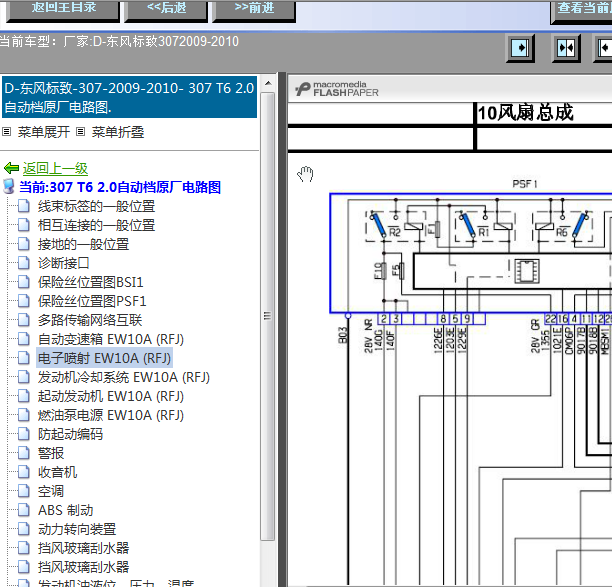Screen dimensions: 612x587
Task: Open 线束标签的一般位置 document
Action: tap(96, 206)
